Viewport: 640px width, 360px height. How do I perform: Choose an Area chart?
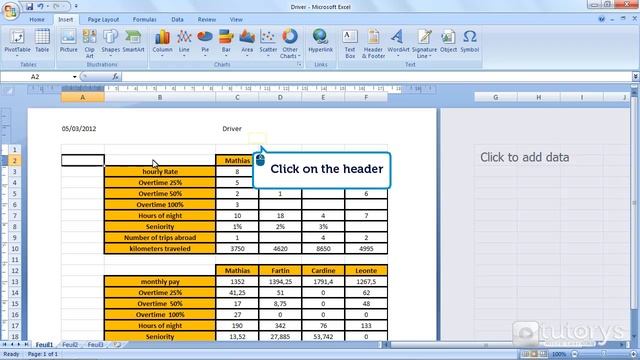247,43
